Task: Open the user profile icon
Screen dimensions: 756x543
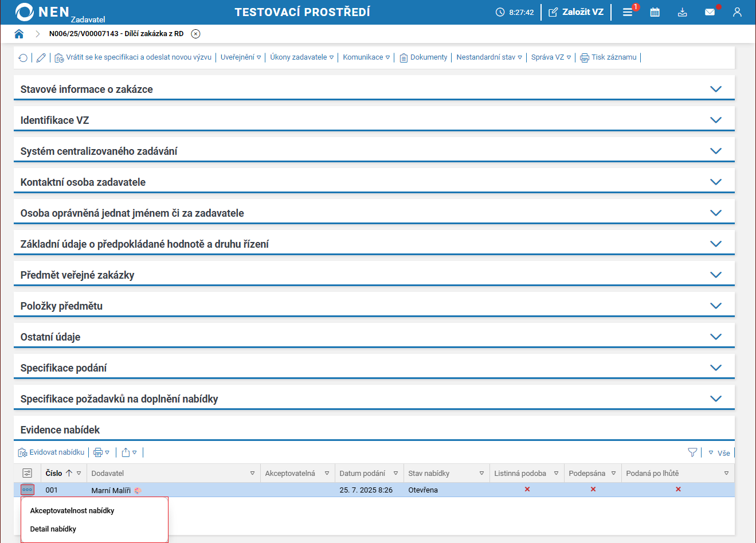Action: pos(737,12)
